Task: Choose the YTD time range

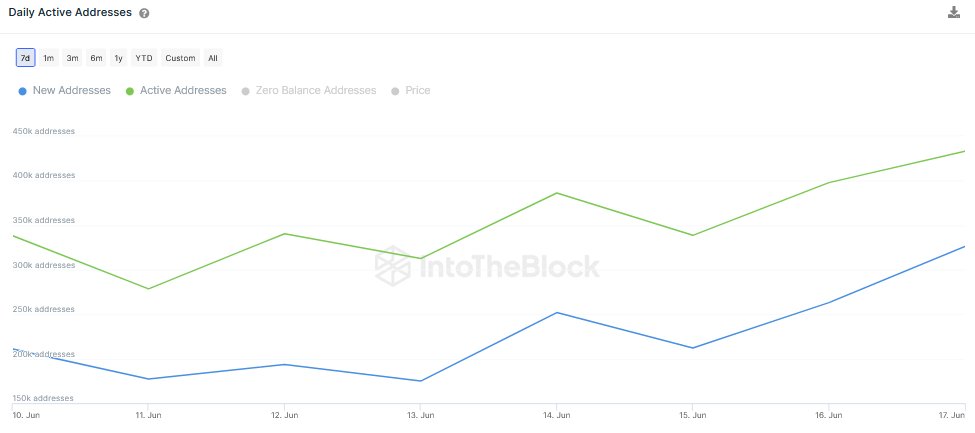Action: click(x=144, y=58)
